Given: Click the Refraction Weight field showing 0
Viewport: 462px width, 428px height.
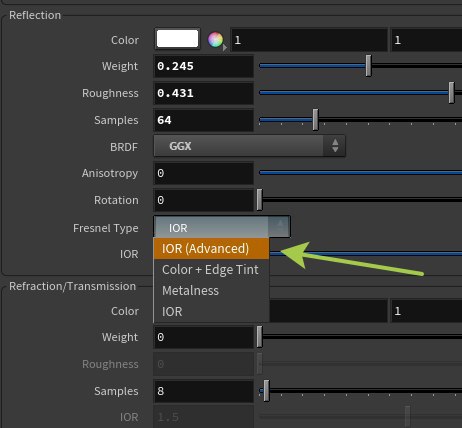Looking at the screenshot, I should point(204,337).
